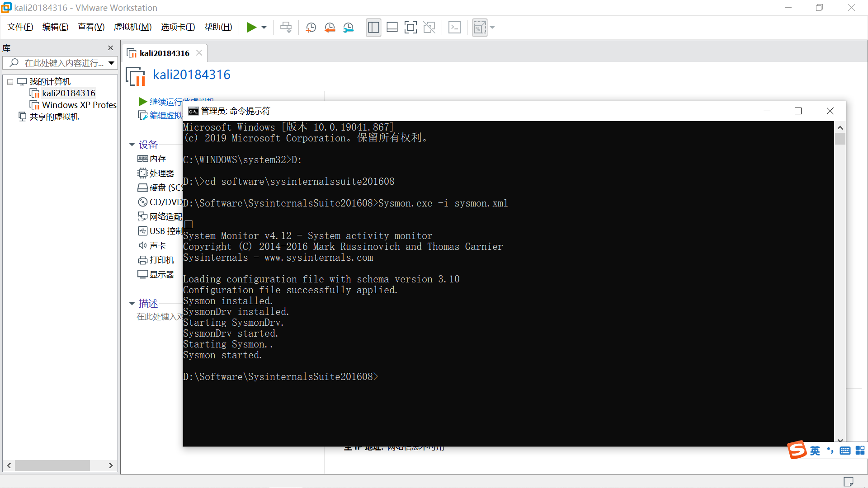Image resolution: width=868 pixels, height=488 pixels.
Task: Open the 帮助(H) menu
Action: [218, 27]
